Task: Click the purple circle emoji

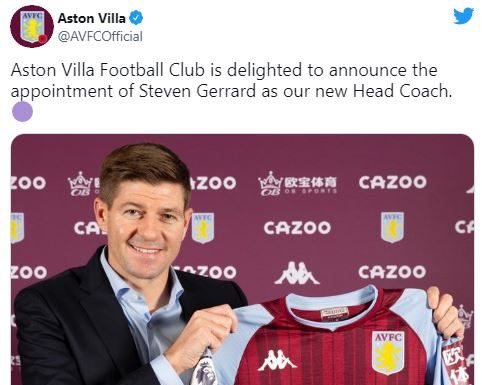Action: 23,112
